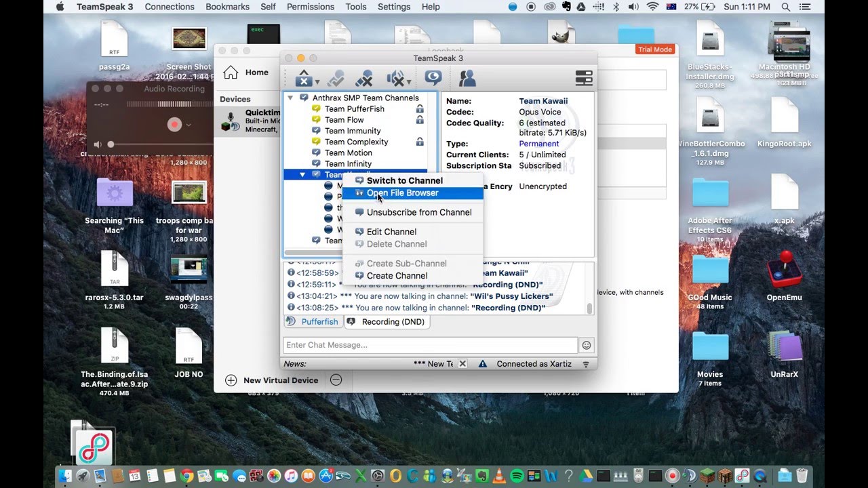
Task: Click lock icon on Team Complexity row
Action: tap(420, 142)
